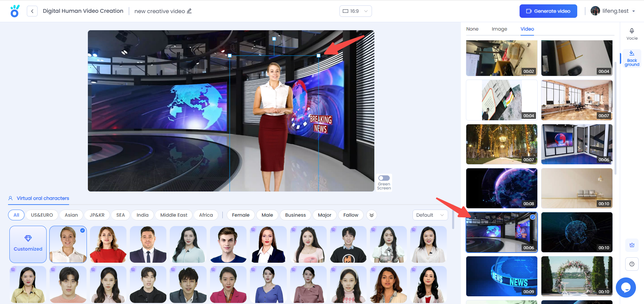Select the flower arch video background
644x304 pixels.
pos(577,276)
